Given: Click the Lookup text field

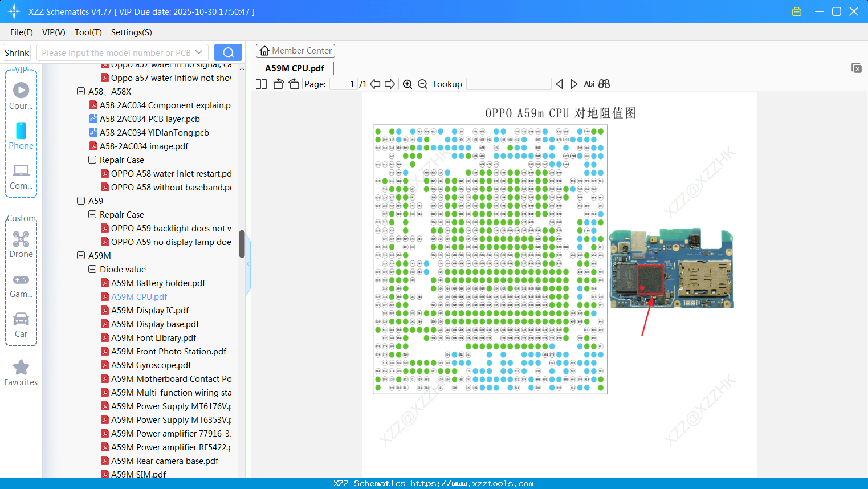Looking at the screenshot, I should tap(509, 84).
